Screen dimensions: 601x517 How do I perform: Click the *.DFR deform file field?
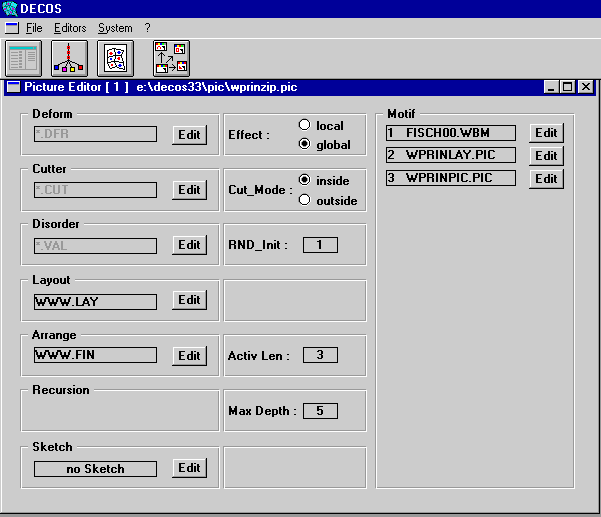point(95,134)
